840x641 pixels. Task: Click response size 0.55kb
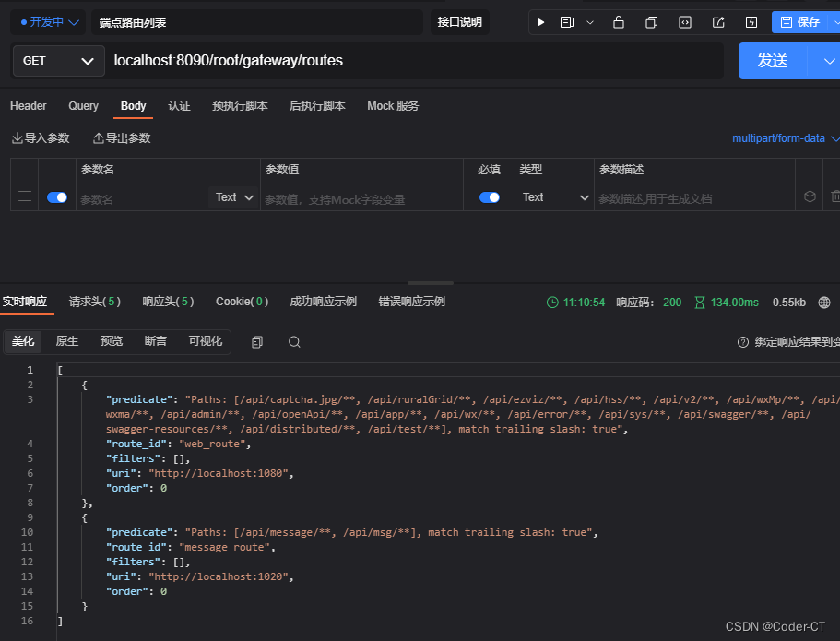[789, 303]
